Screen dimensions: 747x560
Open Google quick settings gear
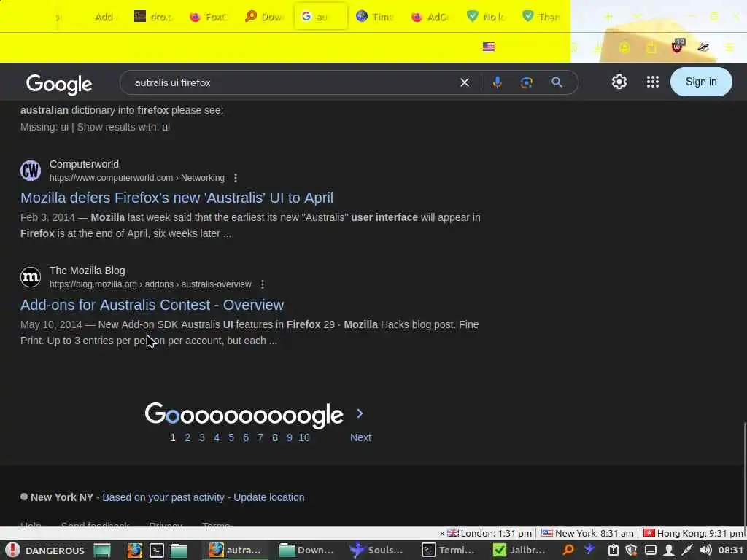(x=619, y=82)
